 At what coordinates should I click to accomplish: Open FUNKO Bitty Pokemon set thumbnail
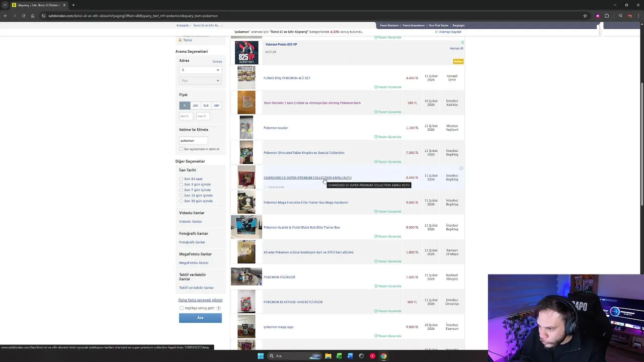[x=247, y=77]
